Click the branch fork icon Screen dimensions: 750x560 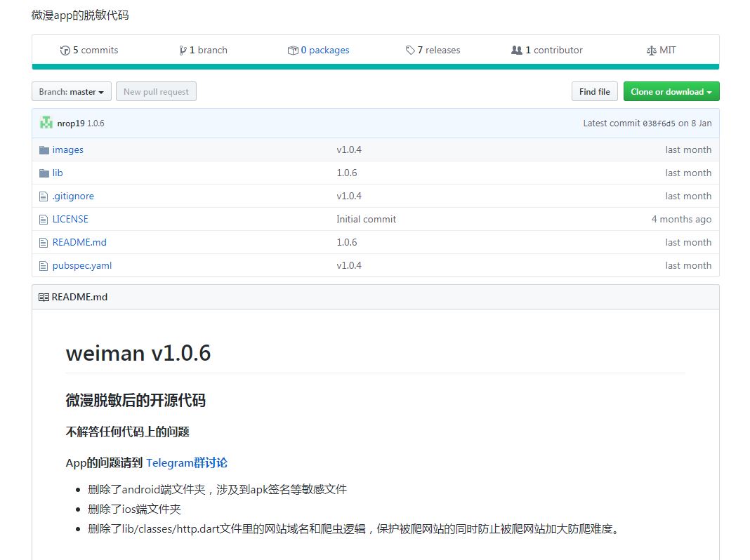pyautogui.click(x=183, y=50)
